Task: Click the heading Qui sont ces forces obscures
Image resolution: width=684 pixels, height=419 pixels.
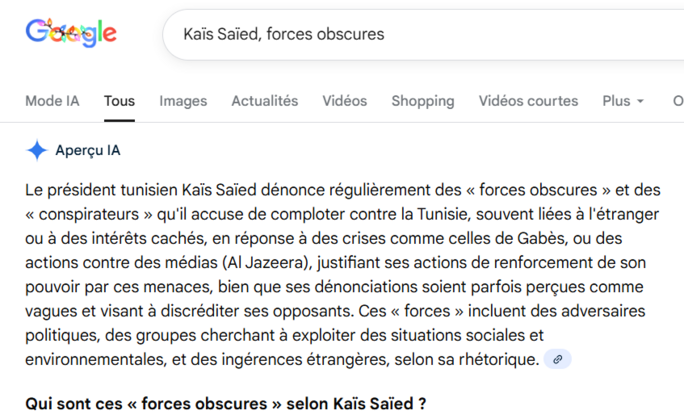Action: click(x=226, y=405)
